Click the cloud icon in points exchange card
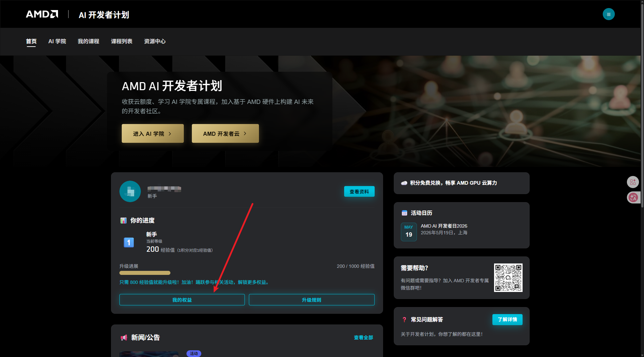 (404, 183)
